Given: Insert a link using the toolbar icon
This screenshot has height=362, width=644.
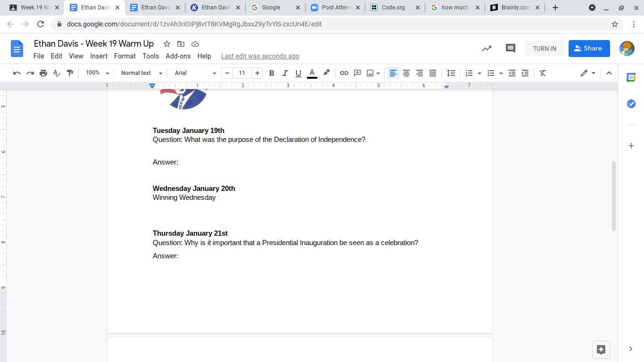Looking at the screenshot, I should [344, 73].
